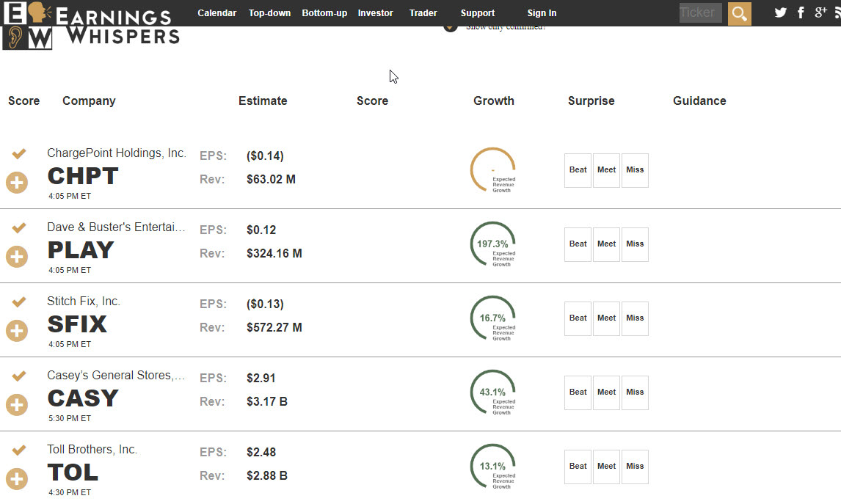This screenshot has width=841, height=504.
Task: Vote Meet for CHPT
Action: (607, 170)
